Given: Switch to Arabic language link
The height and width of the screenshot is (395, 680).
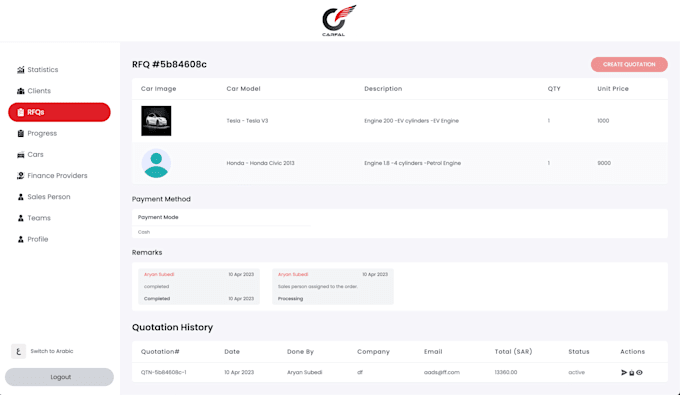Looking at the screenshot, I should (52, 351).
